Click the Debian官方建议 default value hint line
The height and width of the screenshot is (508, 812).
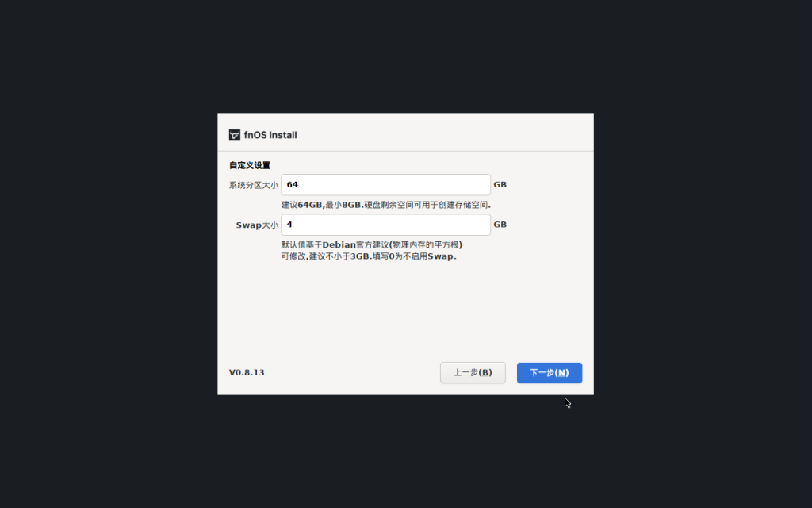tap(372, 244)
